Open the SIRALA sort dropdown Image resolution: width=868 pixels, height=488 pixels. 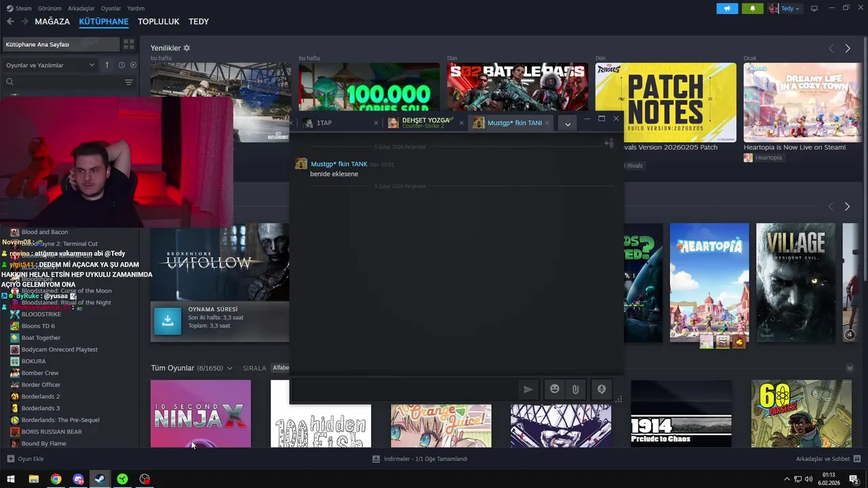279,368
